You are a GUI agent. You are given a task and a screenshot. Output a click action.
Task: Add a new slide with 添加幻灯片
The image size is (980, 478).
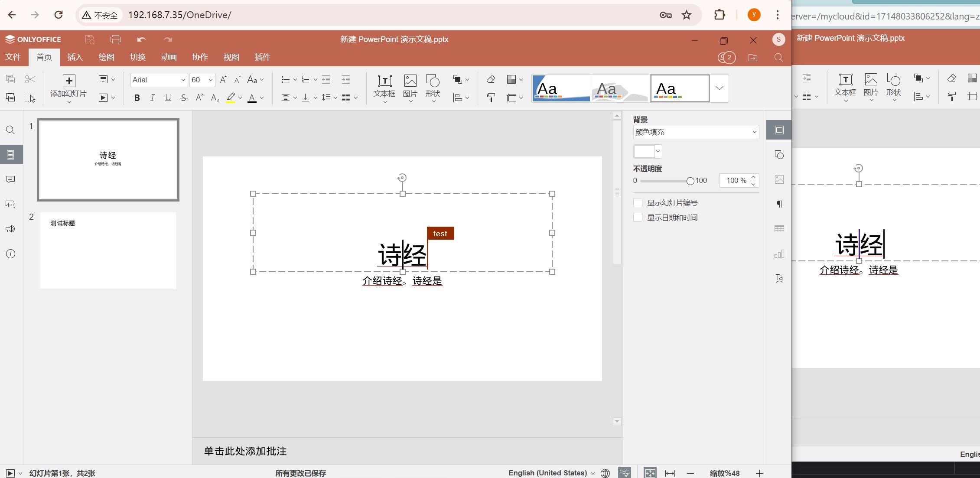(68, 87)
